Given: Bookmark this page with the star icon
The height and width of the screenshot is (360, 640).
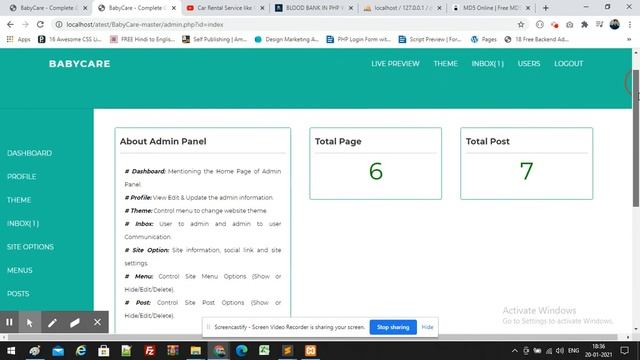Looking at the screenshot, I should tap(521, 24).
